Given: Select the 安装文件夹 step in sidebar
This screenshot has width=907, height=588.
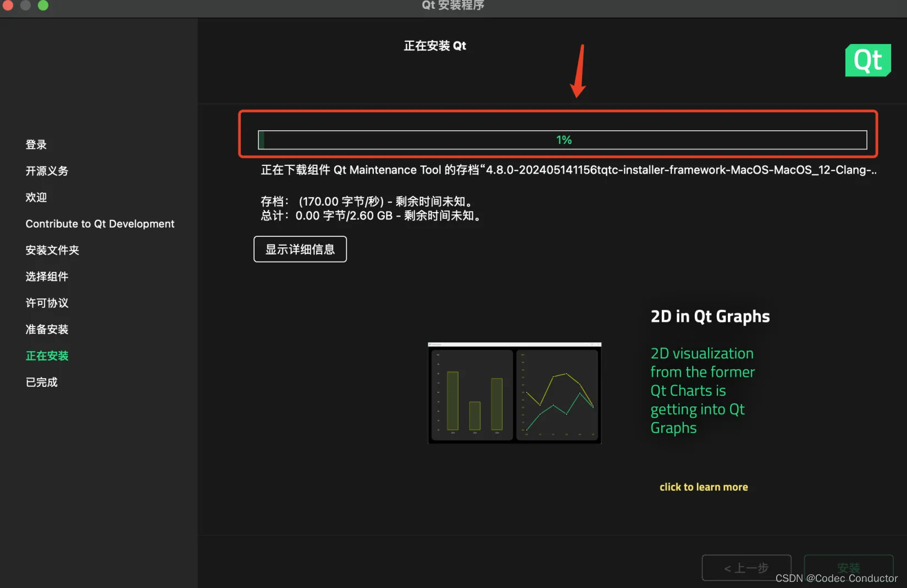Looking at the screenshot, I should click(52, 250).
